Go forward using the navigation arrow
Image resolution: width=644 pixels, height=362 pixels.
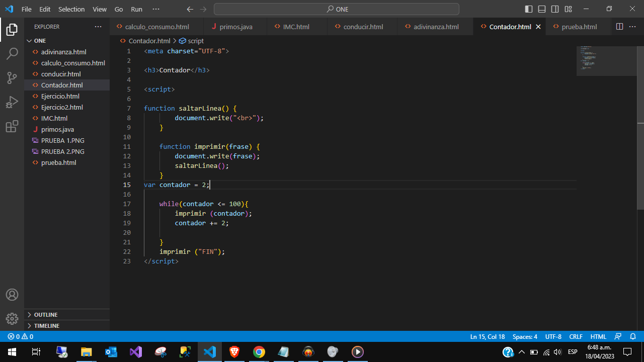[x=203, y=9]
